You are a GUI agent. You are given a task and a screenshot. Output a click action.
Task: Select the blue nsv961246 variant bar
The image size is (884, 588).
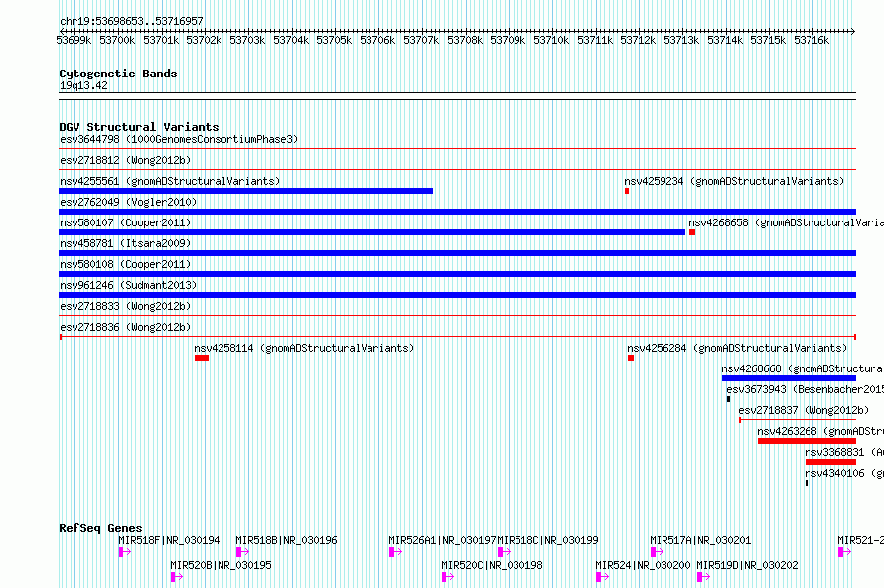point(457,295)
